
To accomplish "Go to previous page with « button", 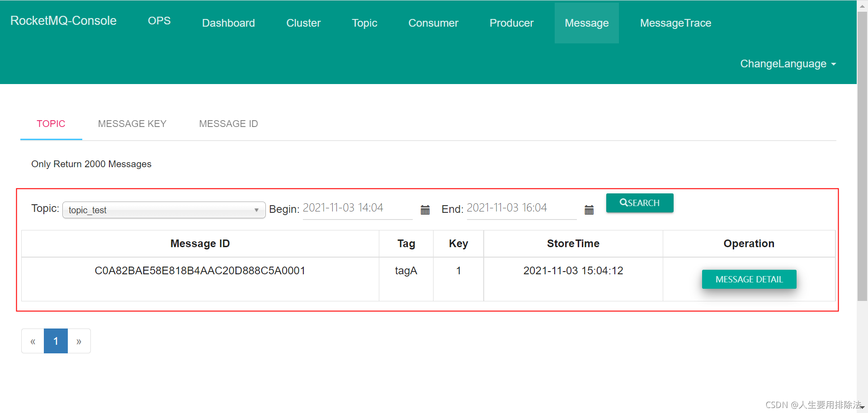I will click(33, 341).
